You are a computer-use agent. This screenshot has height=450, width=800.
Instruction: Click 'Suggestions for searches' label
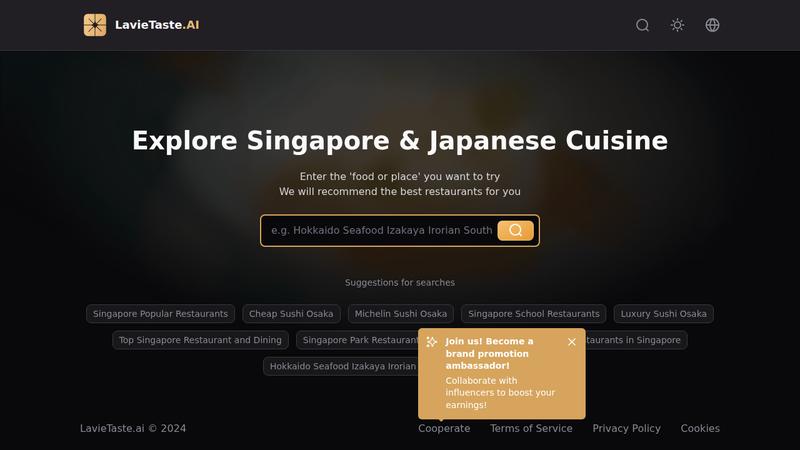pos(399,283)
